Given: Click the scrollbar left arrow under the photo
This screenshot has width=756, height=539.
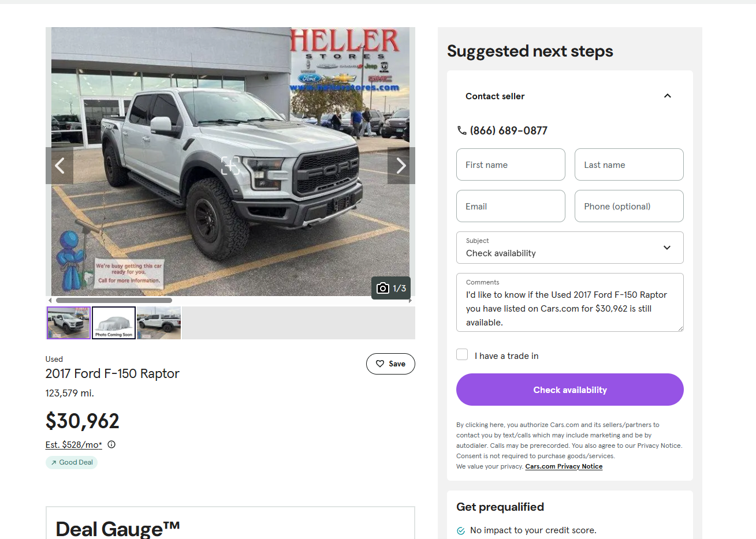Looking at the screenshot, I should (50, 300).
